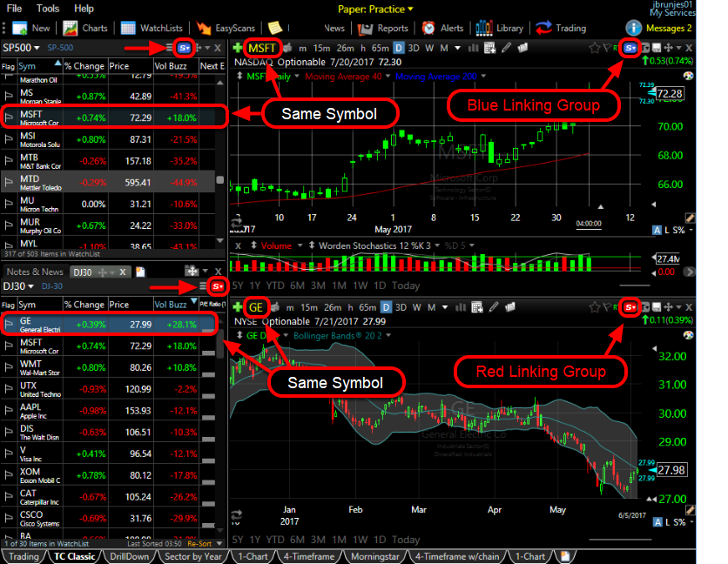The width and height of the screenshot is (728, 564).
Task: Click save disk icon on GE chart header
Action: click(x=657, y=307)
